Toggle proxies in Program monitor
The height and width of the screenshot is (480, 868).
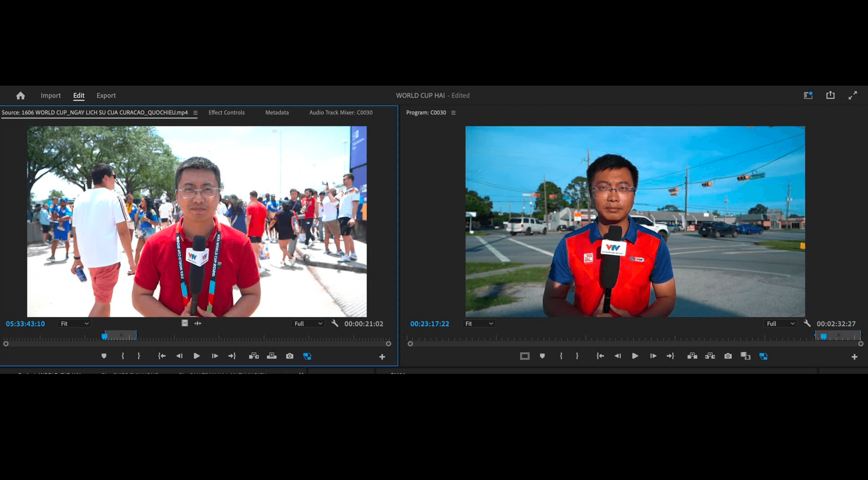point(763,356)
